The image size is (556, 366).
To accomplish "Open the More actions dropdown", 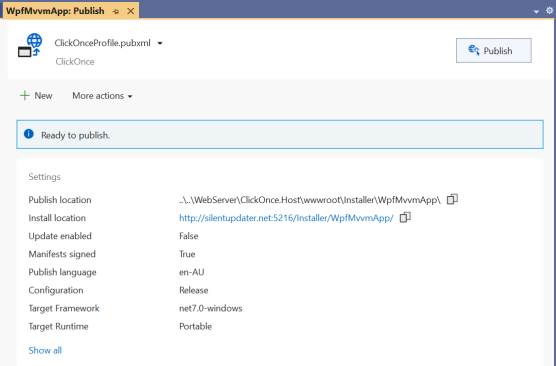I will (102, 96).
